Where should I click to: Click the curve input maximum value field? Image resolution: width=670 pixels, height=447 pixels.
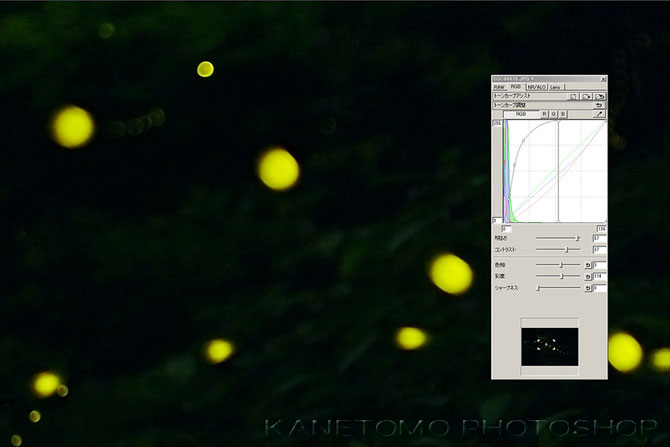pyautogui.click(x=602, y=229)
